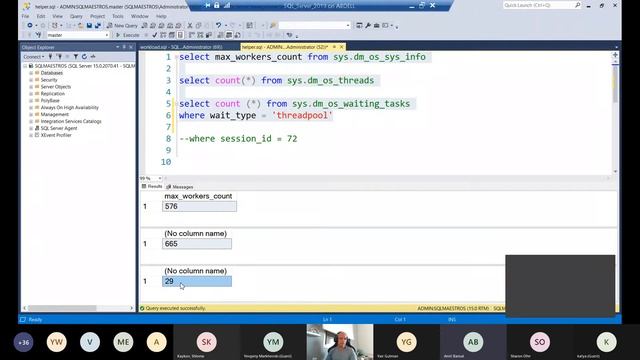Screen dimensions: 640x360
Task: Select SQL Server Agent node
Action: click(59, 128)
